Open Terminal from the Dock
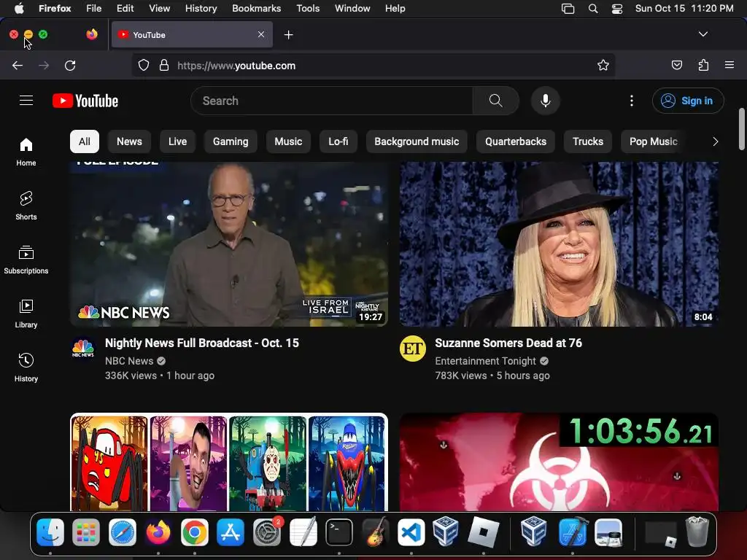747x560 pixels. click(339, 532)
